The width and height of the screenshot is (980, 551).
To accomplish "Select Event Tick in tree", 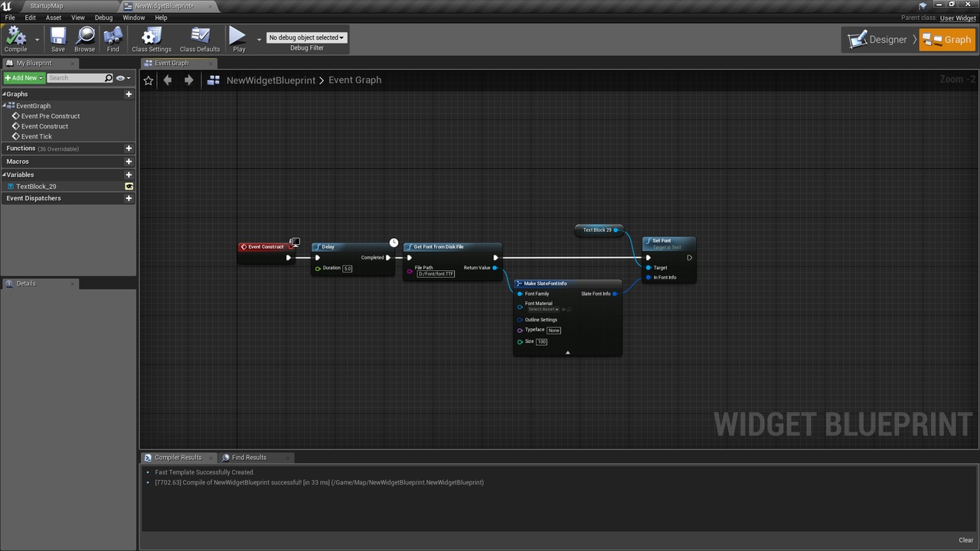I will tap(37, 136).
